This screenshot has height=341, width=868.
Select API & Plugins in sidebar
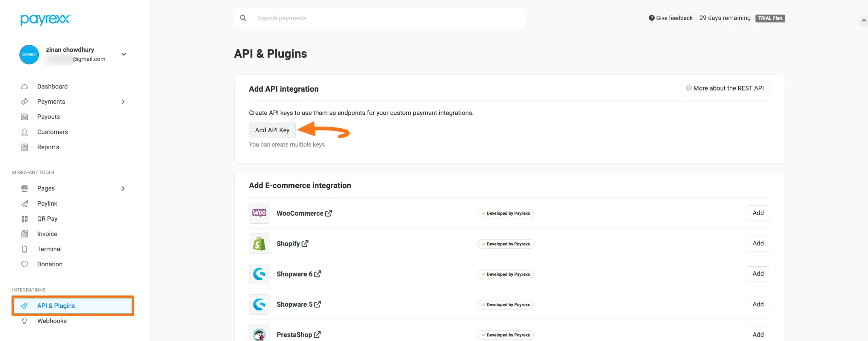56,305
